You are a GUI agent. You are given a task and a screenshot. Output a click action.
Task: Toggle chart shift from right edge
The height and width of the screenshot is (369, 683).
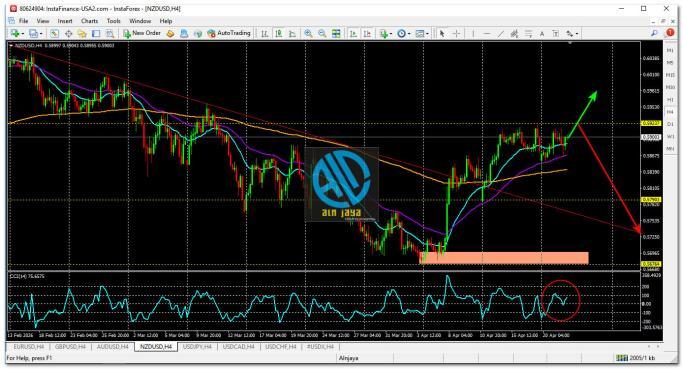coord(367,34)
